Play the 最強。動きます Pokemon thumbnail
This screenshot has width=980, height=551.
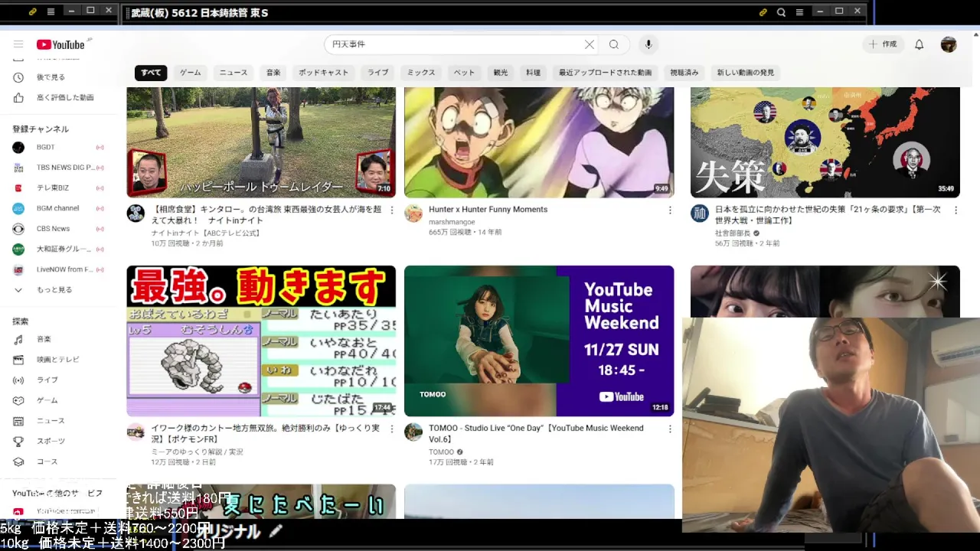coord(261,341)
